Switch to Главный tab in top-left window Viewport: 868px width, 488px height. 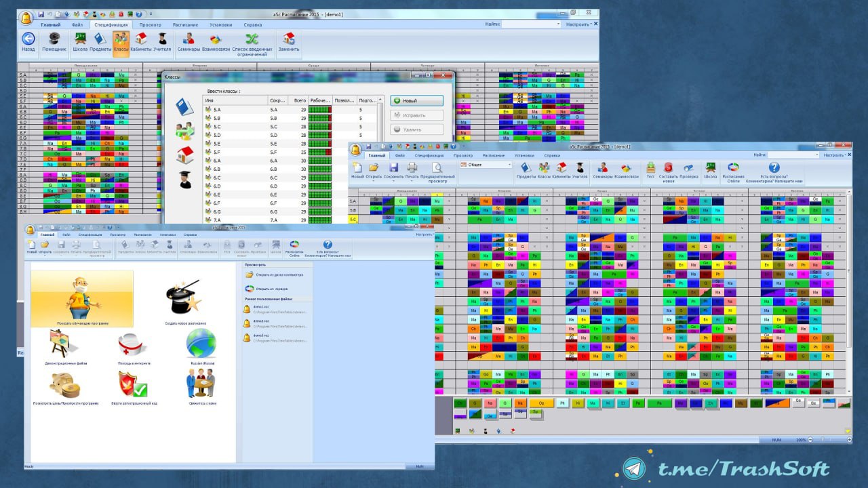[50, 24]
